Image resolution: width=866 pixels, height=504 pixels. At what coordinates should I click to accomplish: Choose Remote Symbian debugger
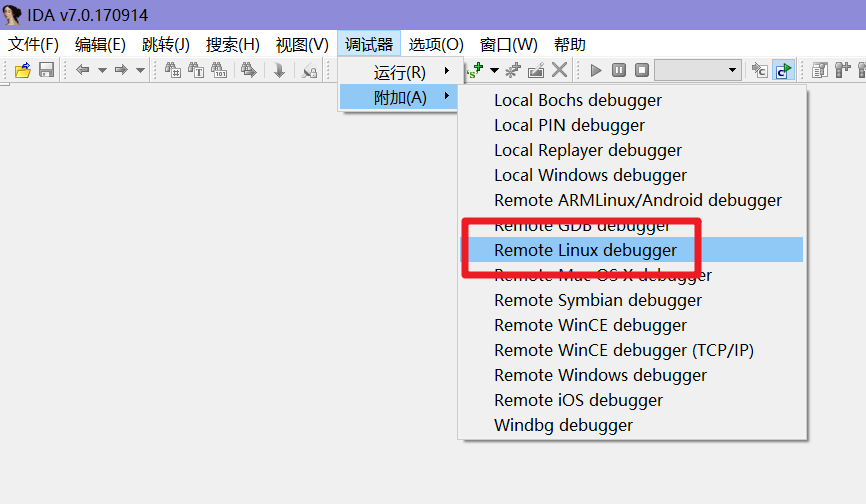[598, 300]
